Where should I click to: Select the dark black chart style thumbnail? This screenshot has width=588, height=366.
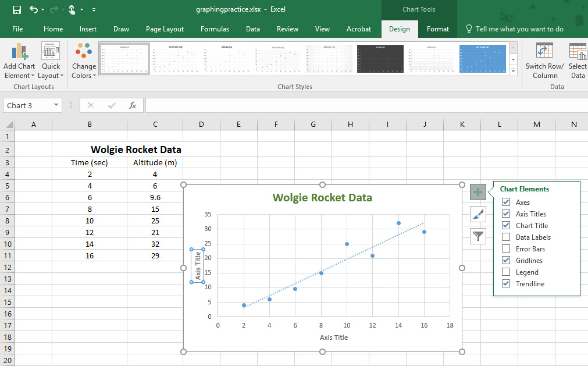(380, 59)
